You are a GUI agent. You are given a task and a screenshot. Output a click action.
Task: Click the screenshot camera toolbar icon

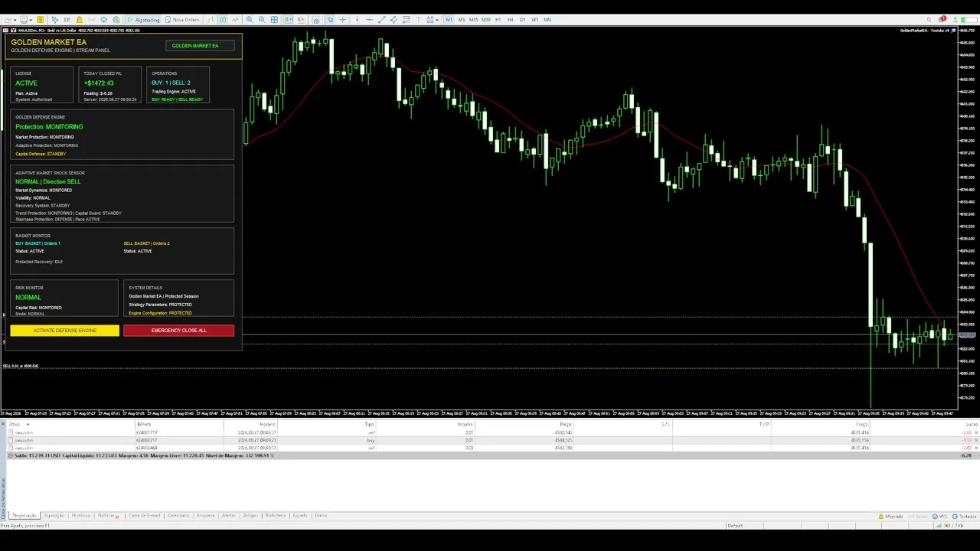(316, 20)
